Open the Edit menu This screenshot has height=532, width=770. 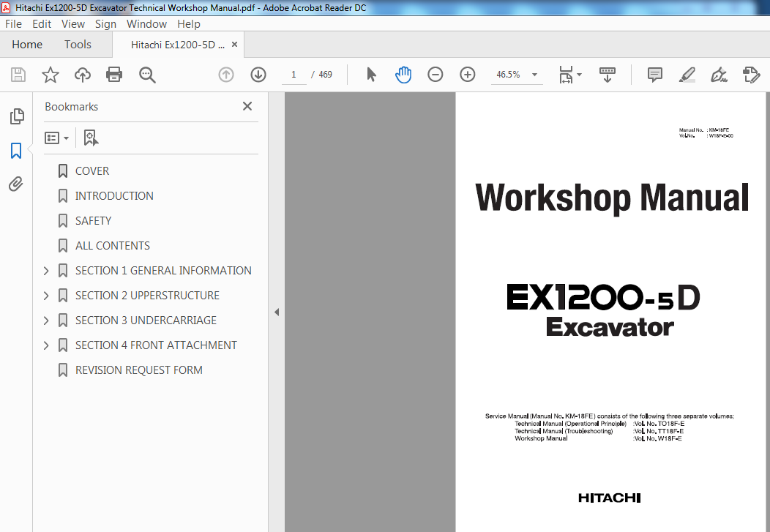point(42,24)
